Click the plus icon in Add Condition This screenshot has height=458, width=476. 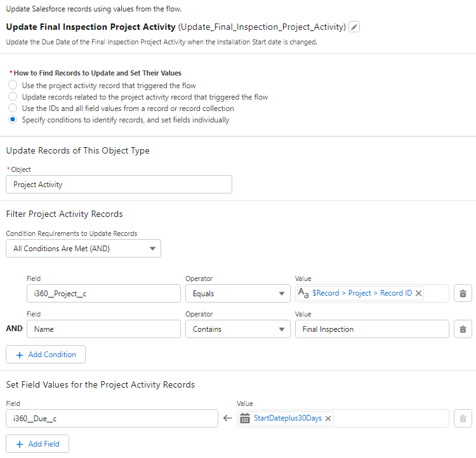pyautogui.click(x=19, y=355)
